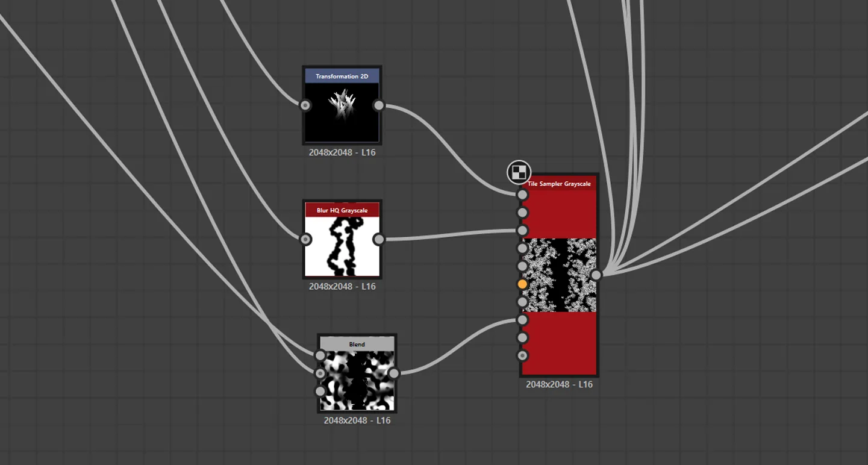Select the Transformation 2D node title
The height and width of the screenshot is (465, 868).
click(342, 76)
